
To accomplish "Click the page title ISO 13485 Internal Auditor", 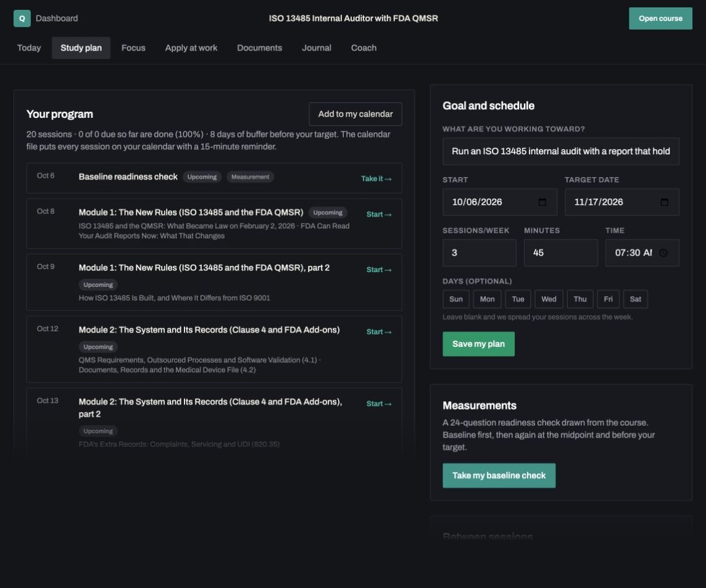I will (354, 19).
